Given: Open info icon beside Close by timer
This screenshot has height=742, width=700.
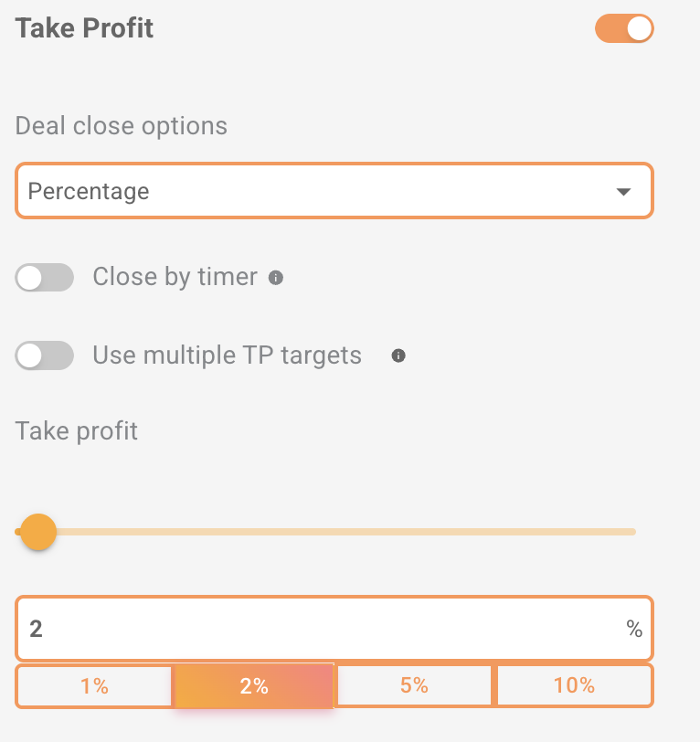Looking at the screenshot, I should click(x=276, y=278).
